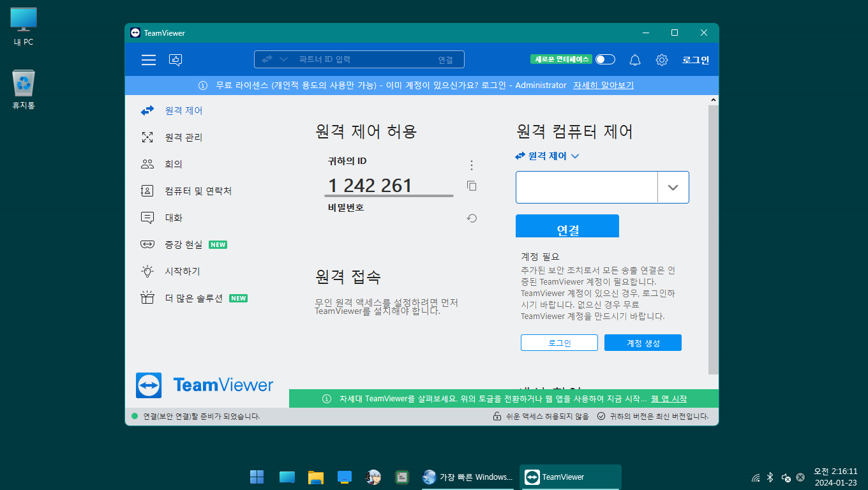The height and width of the screenshot is (490, 868).
Task: Click the easy access lock icon in status bar
Action: coord(497,417)
